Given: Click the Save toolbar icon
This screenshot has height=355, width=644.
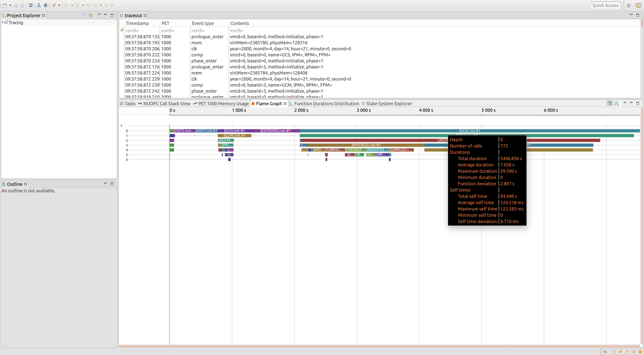Looking at the screenshot, I should 16,5.
